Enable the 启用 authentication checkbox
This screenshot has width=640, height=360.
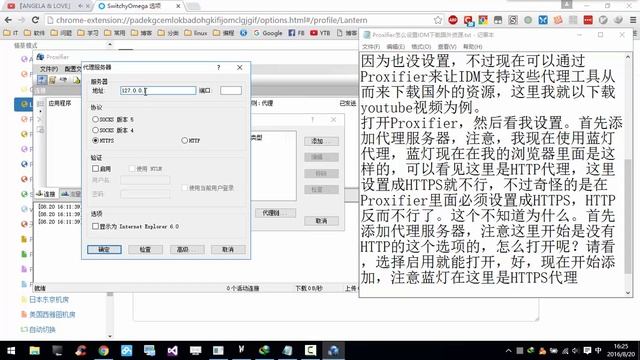click(96, 168)
